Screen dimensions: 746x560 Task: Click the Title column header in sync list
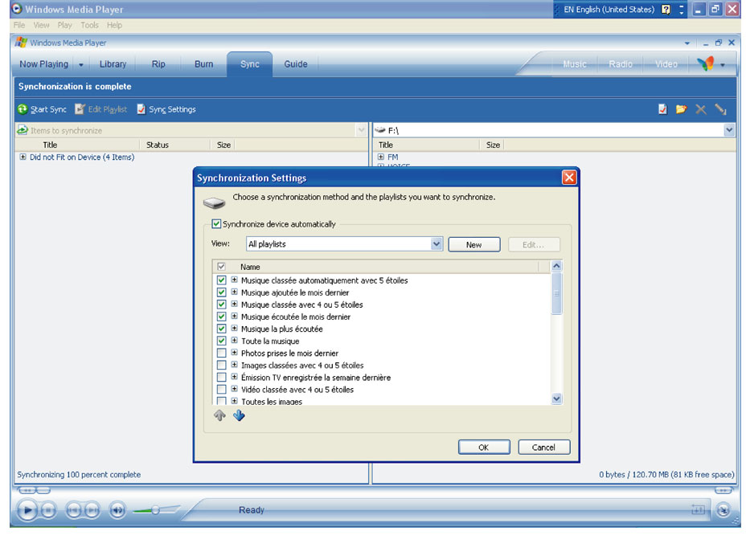[x=77, y=145]
